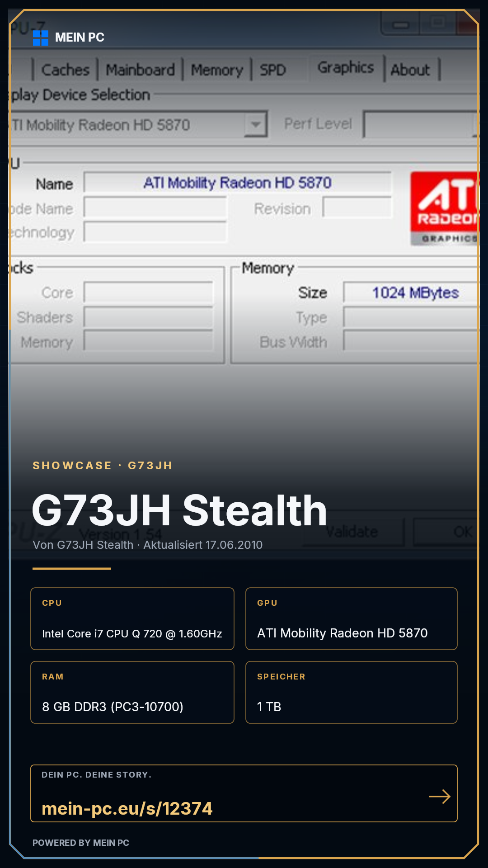
Task: Select the RAM spec card
Action: [132, 693]
